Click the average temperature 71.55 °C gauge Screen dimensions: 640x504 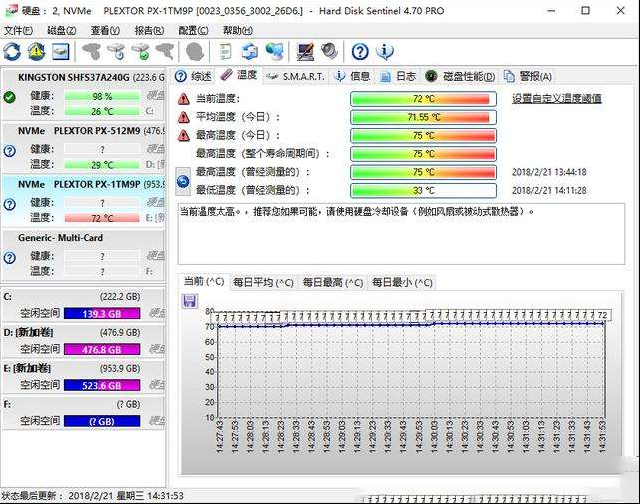(x=423, y=117)
